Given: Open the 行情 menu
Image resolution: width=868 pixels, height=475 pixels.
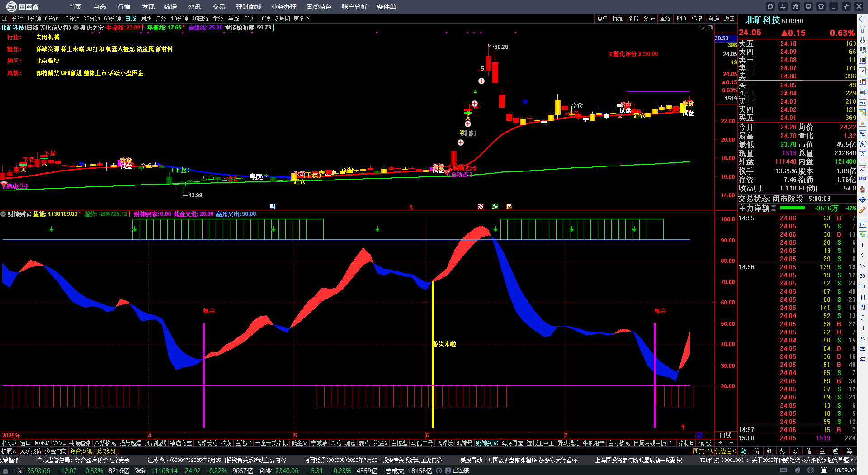Looking at the screenshot, I should click(124, 7).
